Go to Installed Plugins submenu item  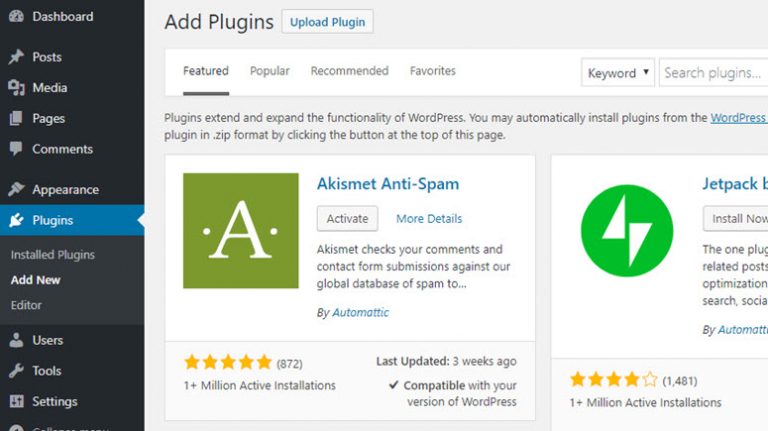point(53,255)
